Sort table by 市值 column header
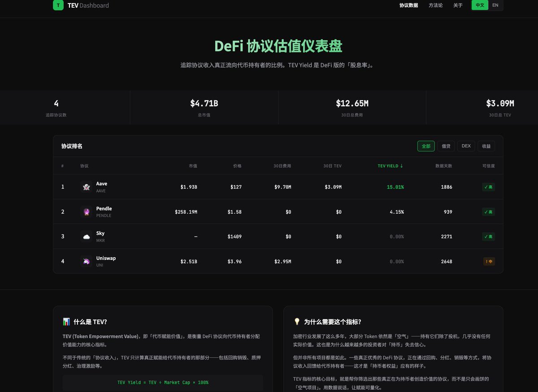The image size is (538, 392). click(x=193, y=166)
